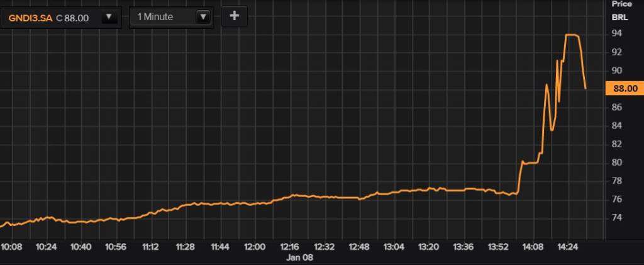Screen dimensions: 644x265
Task: Click the 10:08 time axis label
Action: tap(12, 246)
